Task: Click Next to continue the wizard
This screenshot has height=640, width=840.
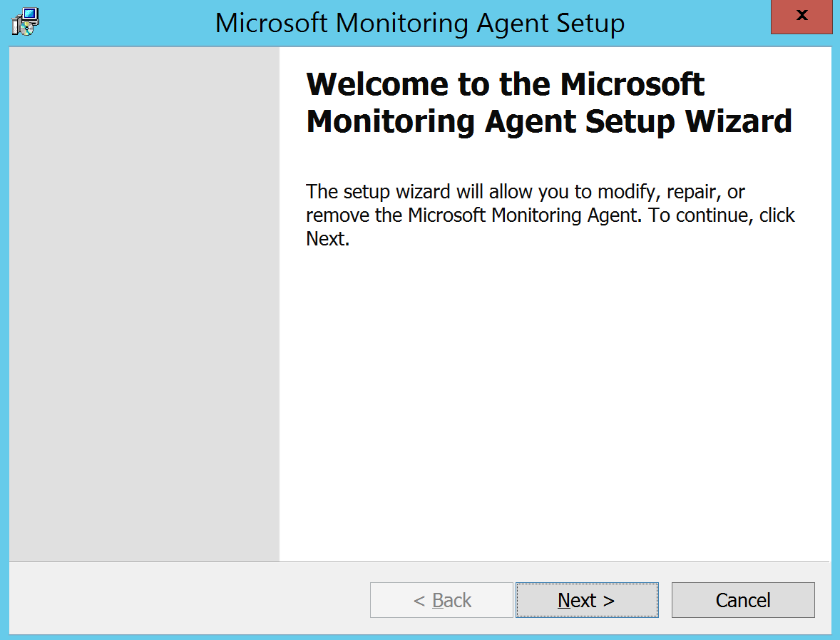Action: pyautogui.click(x=586, y=600)
